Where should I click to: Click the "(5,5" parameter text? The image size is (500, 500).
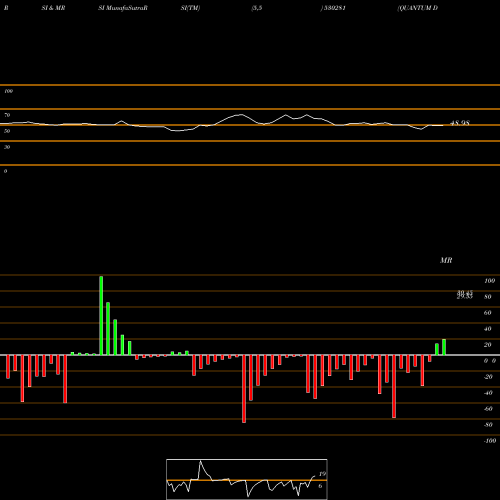pyautogui.click(x=257, y=8)
